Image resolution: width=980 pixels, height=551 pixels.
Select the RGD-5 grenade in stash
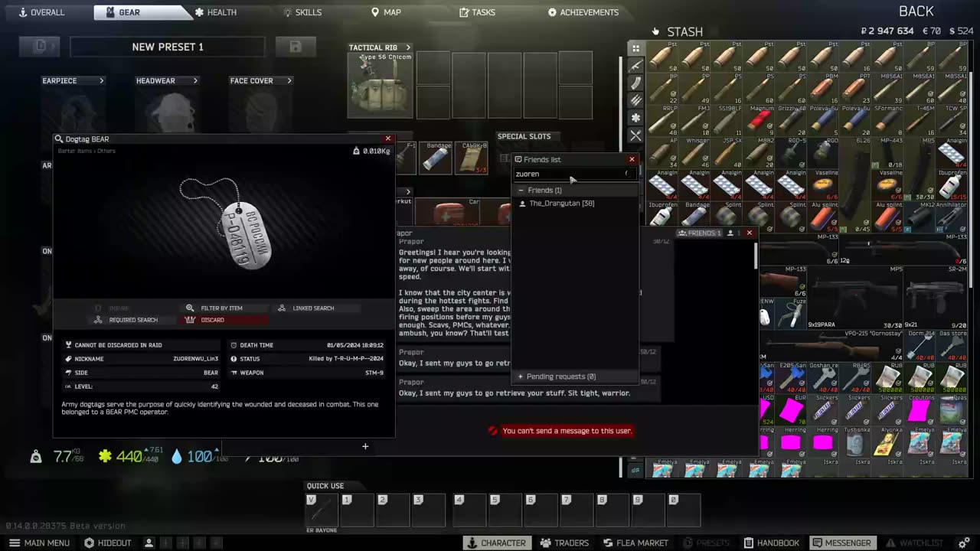[x=792, y=153]
